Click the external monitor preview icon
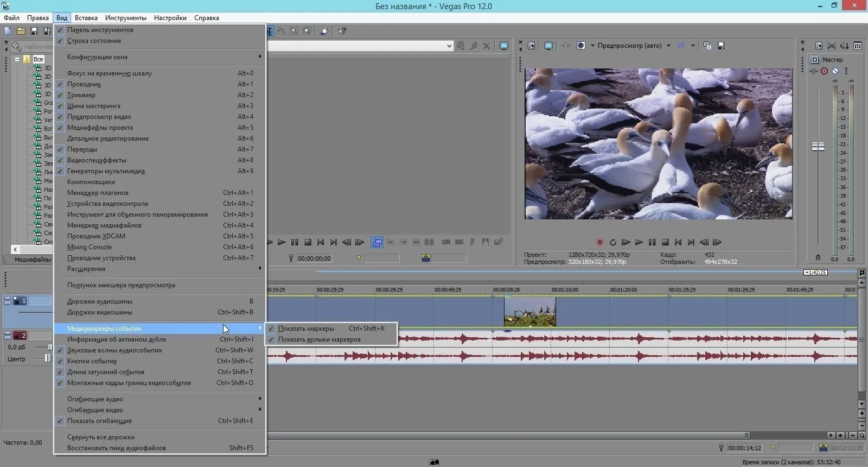 click(x=548, y=46)
